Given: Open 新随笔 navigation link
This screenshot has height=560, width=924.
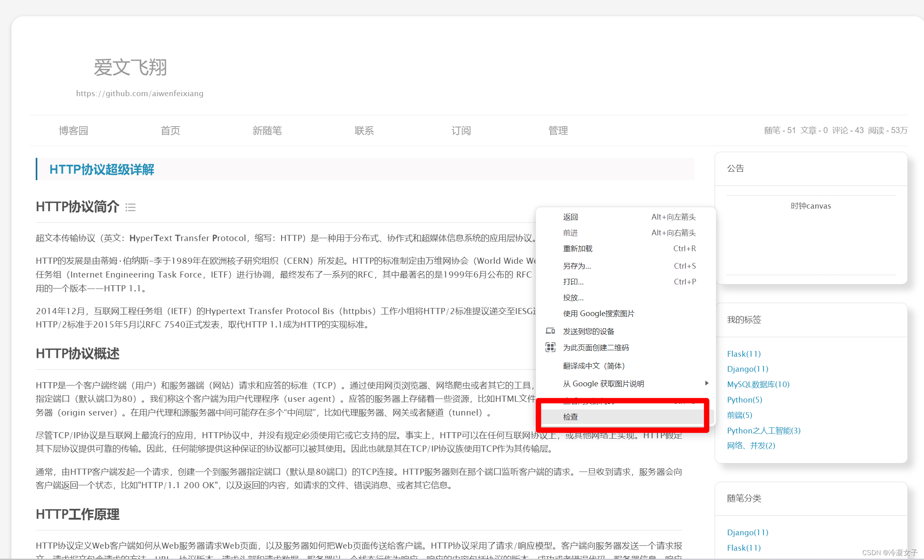Looking at the screenshot, I should pyautogui.click(x=267, y=131).
